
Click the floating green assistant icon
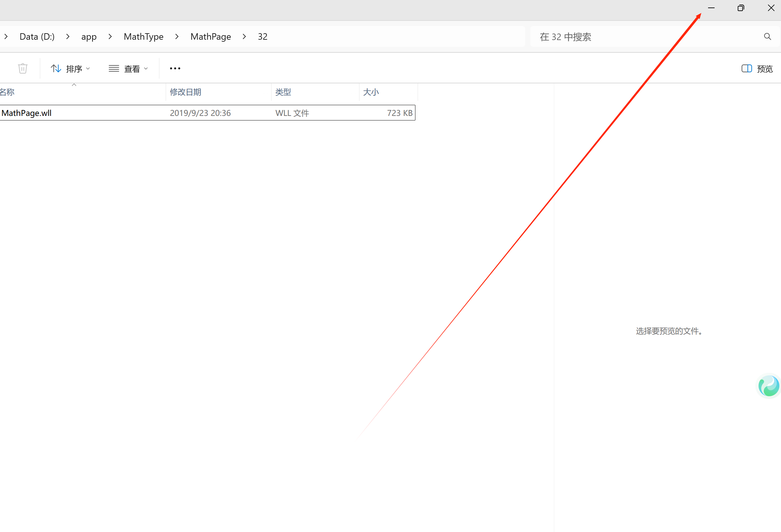click(769, 386)
